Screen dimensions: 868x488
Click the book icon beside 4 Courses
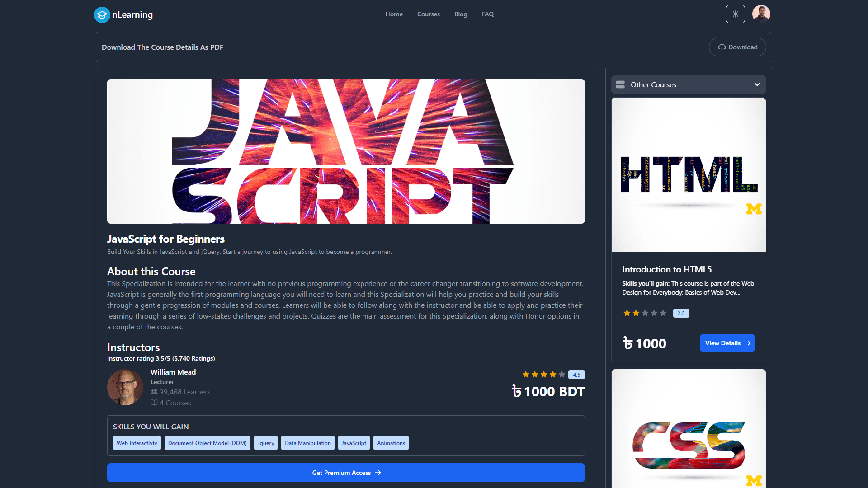(x=154, y=403)
